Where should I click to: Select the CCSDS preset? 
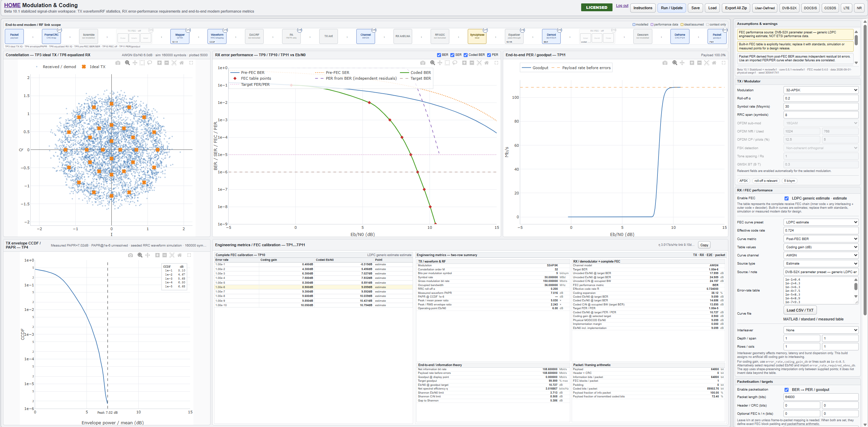point(830,8)
